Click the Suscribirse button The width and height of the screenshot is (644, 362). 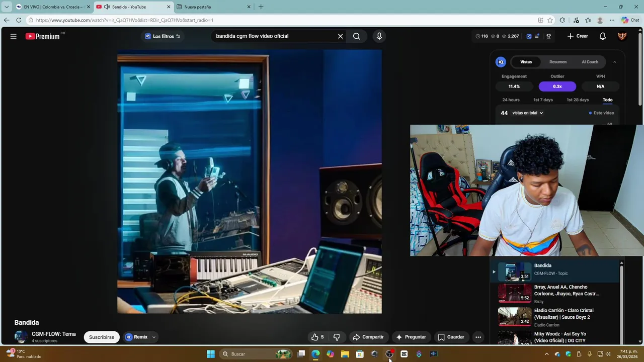[x=102, y=337]
